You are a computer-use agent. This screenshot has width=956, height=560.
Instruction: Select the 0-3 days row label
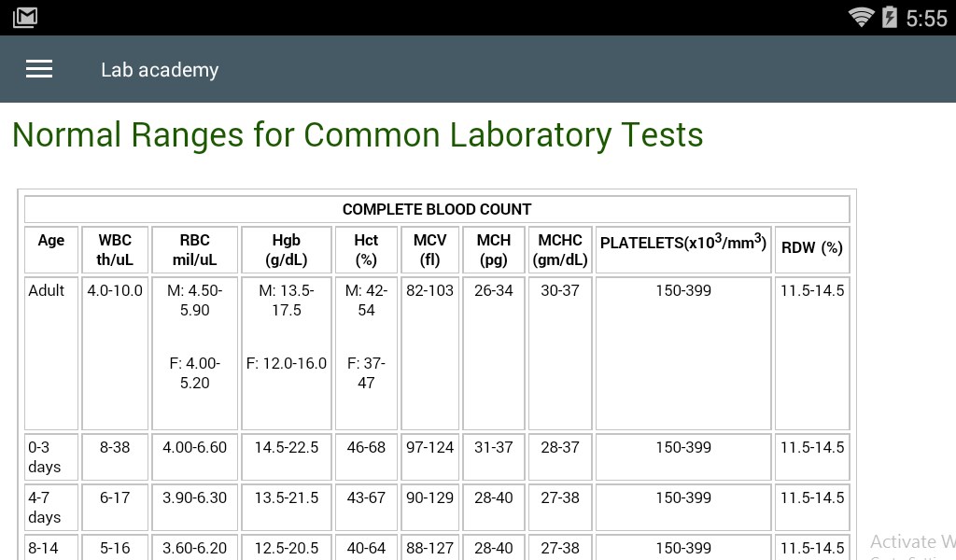click(x=44, y=456)
